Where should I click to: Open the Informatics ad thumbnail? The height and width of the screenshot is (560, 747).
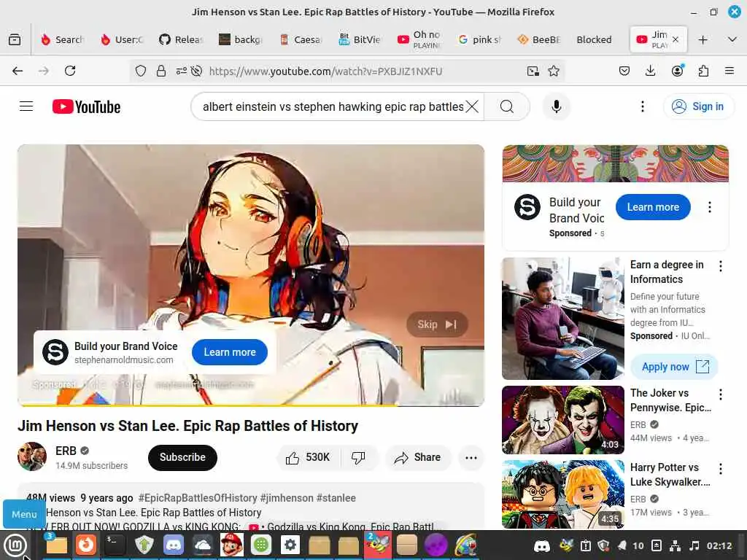click(562, 319)
